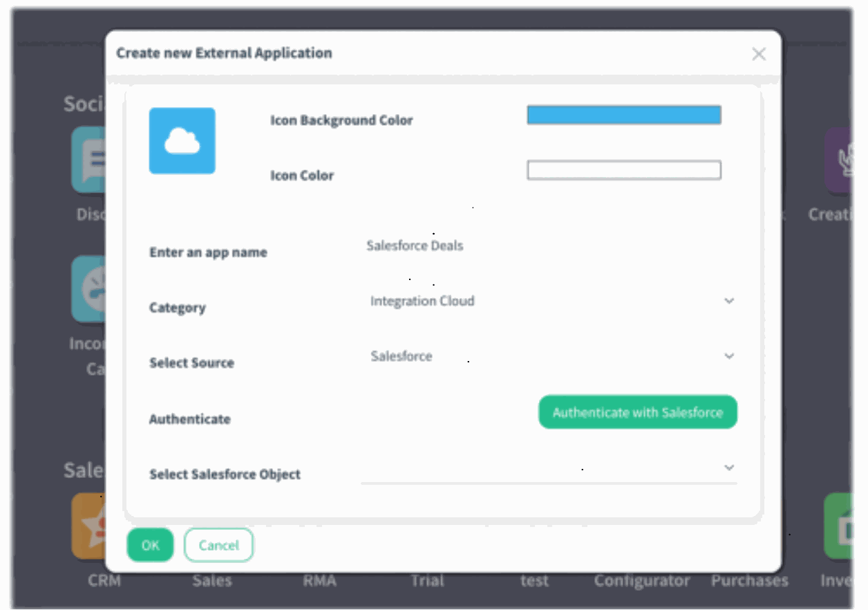Viewport: 868px width, 610px height.
Task: Open the Discuss app icon behind dialog
Action: coord(88,160)
